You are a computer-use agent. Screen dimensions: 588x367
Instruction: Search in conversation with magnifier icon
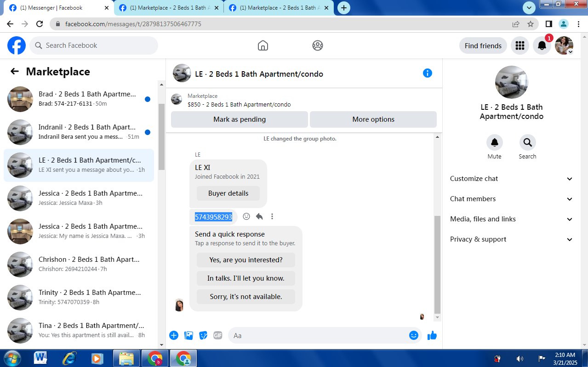527,142
